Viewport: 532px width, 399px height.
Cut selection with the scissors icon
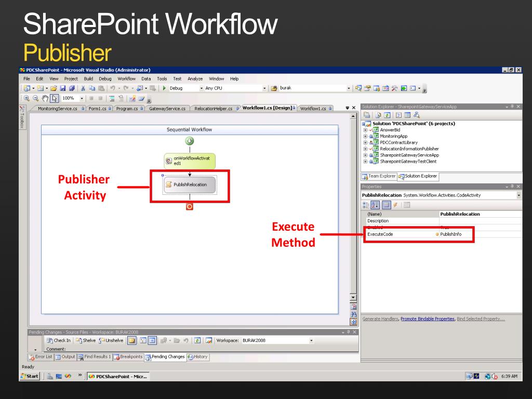[x=83, y=88]
